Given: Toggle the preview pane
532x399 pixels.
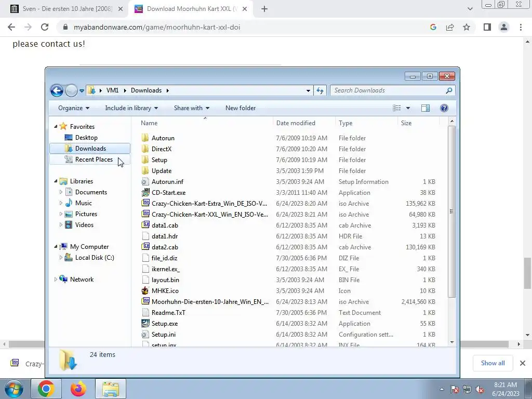Looking at the screenshot, I should coord(425,108).
